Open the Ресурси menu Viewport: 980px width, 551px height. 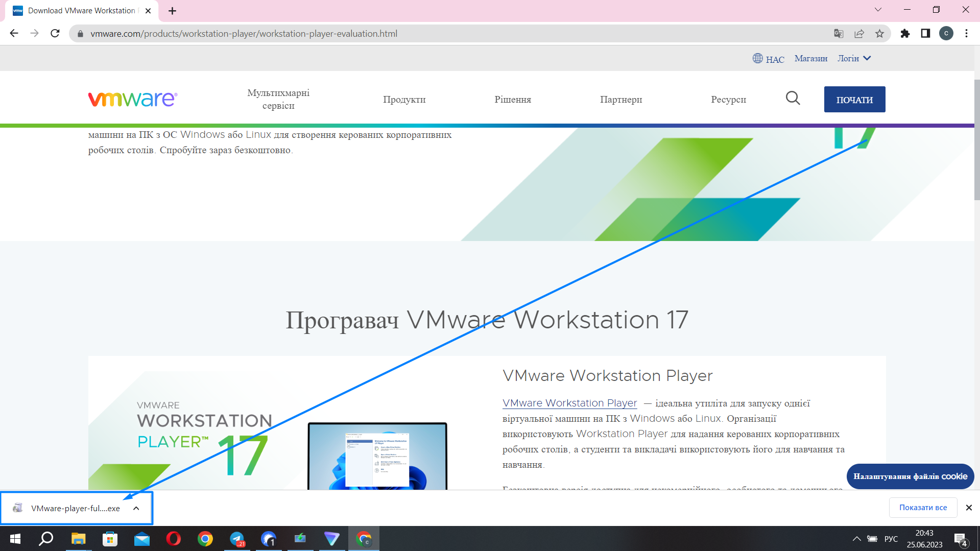tap(728, 100)
